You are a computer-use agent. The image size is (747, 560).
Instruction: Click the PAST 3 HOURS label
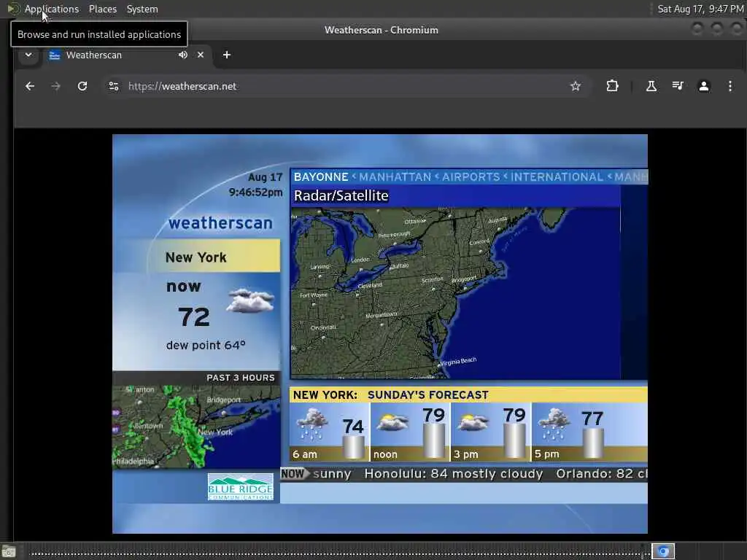(241, 378)
